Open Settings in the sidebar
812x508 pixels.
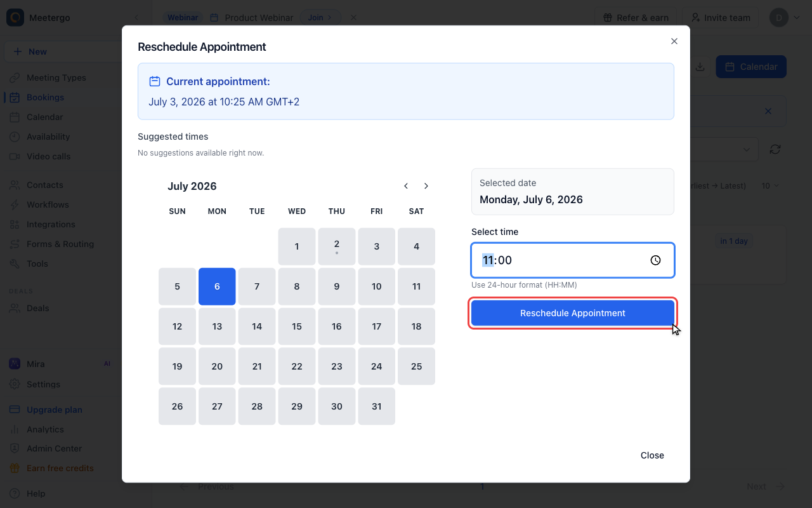click(43, 384)
